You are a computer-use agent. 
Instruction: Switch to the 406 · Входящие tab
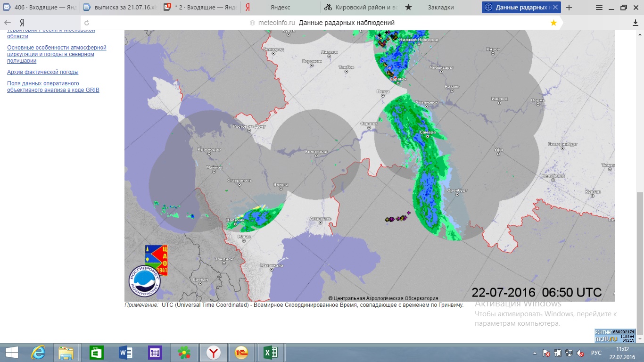click(x=40, y=8)
